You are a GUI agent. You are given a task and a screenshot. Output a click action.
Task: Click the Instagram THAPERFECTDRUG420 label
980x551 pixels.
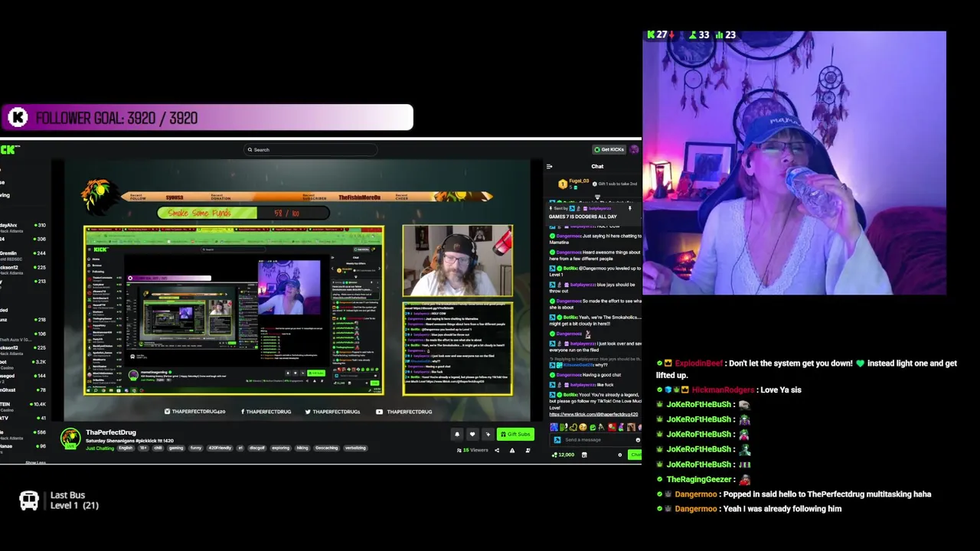(194, 412)
